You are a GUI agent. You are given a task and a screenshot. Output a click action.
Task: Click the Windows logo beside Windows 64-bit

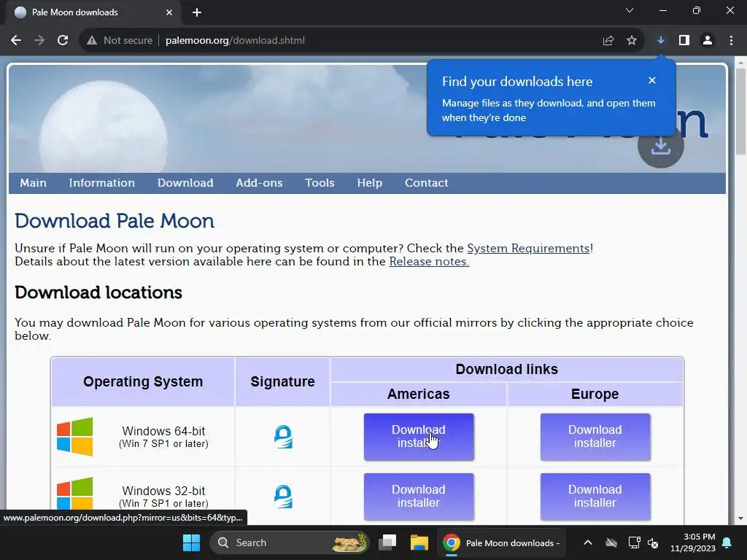click(x=75, y=437)
